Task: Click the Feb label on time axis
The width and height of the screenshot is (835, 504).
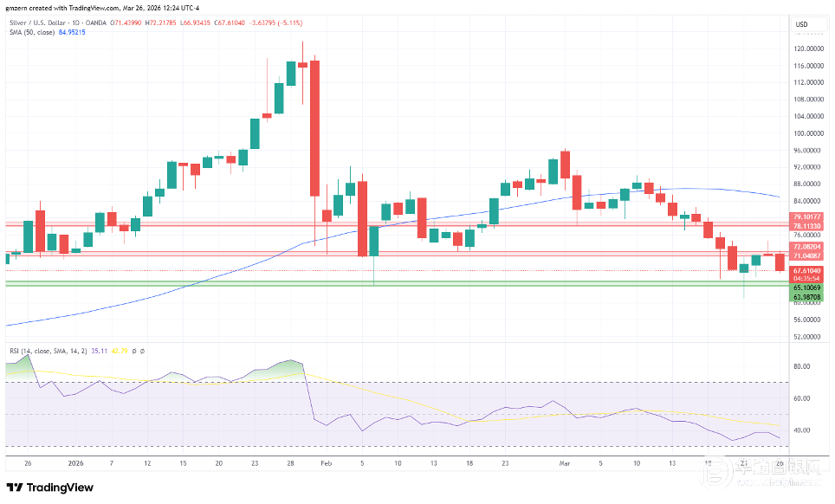Action: point(325,463)
